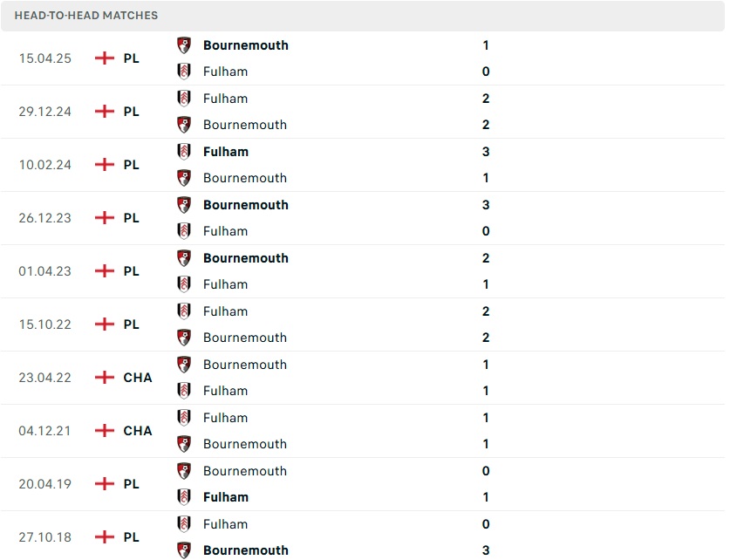Click Bournemouth crest in 15.04.25 match
Screen dimensions: 730x560
[184, 45]
